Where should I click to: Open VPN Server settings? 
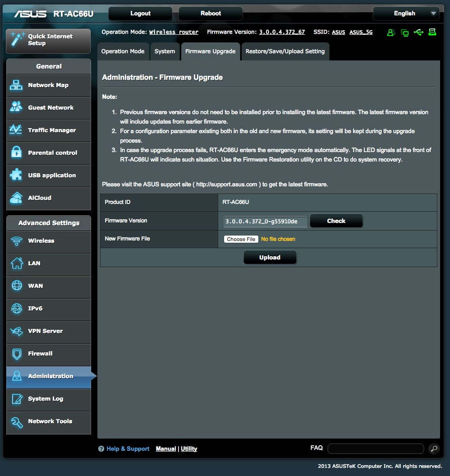point(49,332)
